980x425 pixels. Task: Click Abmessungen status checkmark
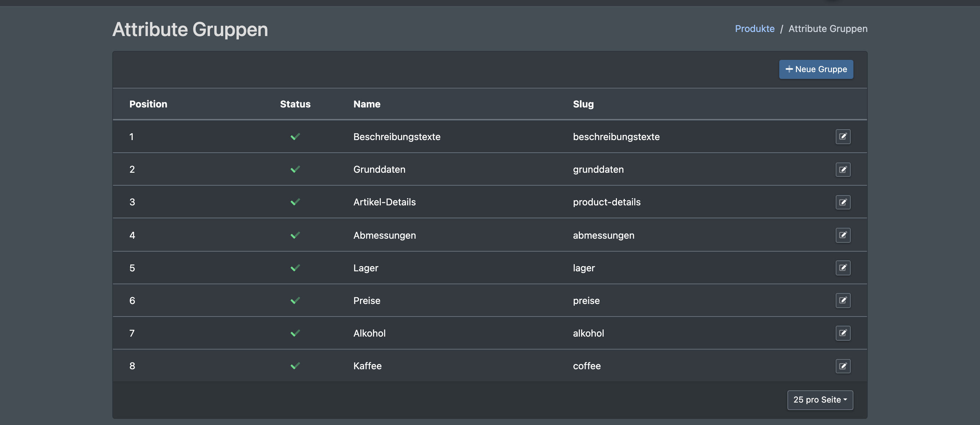coord(295,235)
